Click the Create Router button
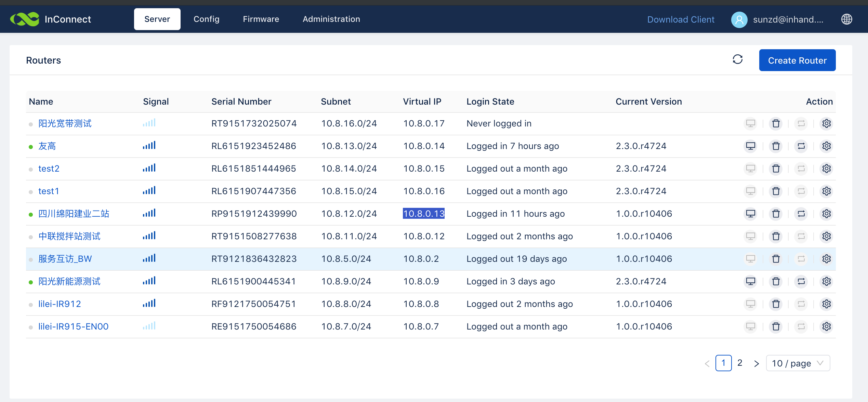This screenshot has width=868, height=402. tap(797, 60)
